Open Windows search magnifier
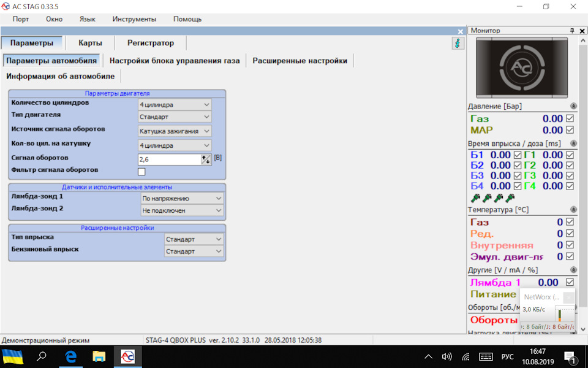 pos(41,356)
